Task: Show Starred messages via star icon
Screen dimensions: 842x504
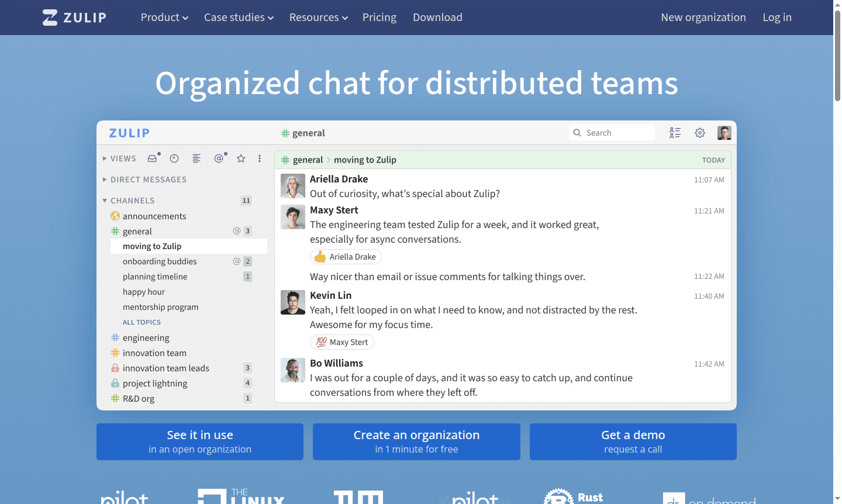Action: [241, 158]
